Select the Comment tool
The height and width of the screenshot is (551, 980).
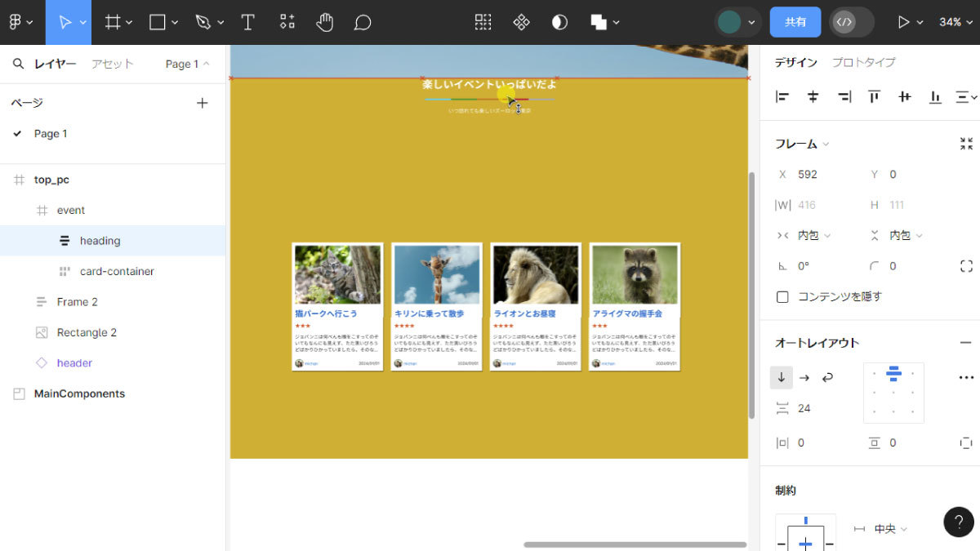pos(363,22)
